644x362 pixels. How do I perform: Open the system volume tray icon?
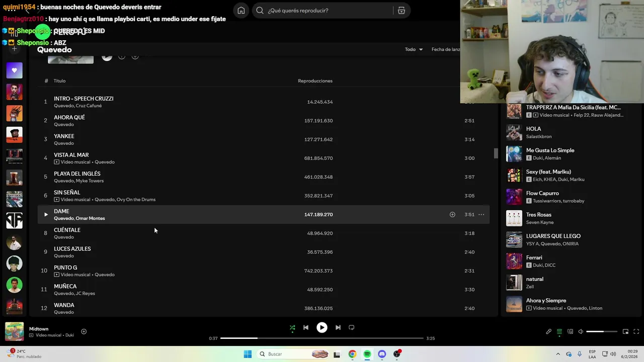(613, 354)
